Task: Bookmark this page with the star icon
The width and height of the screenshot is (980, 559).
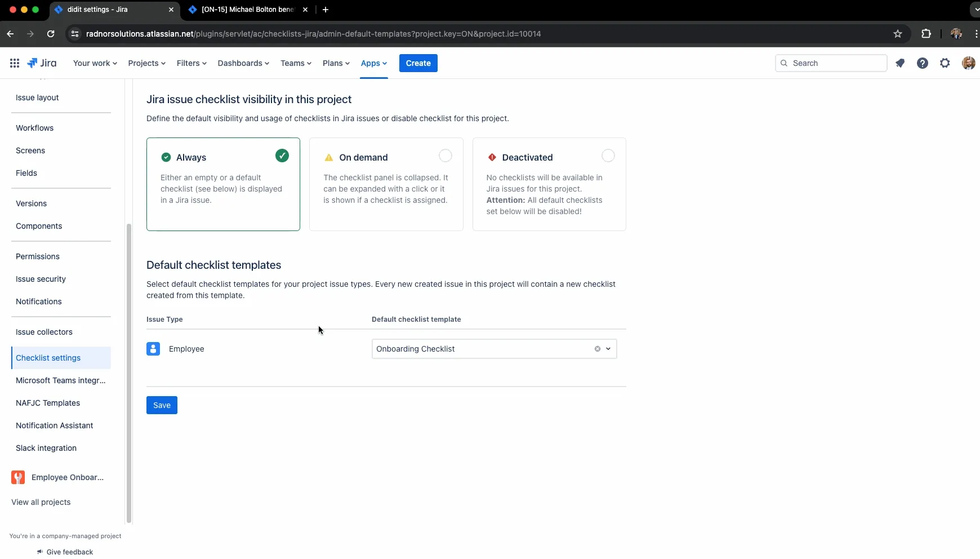Action: point(898,34)
